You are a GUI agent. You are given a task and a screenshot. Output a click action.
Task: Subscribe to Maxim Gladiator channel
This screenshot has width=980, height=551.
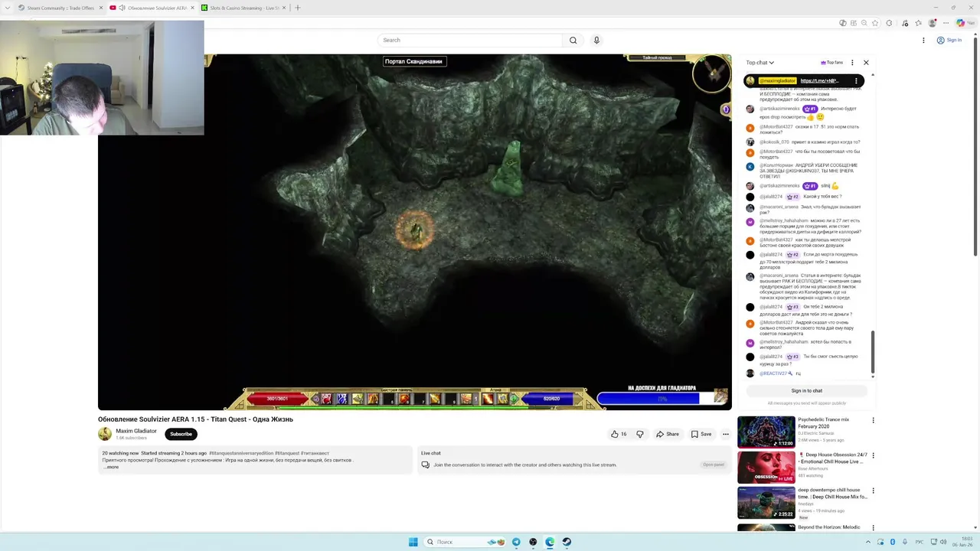point(181,434)
